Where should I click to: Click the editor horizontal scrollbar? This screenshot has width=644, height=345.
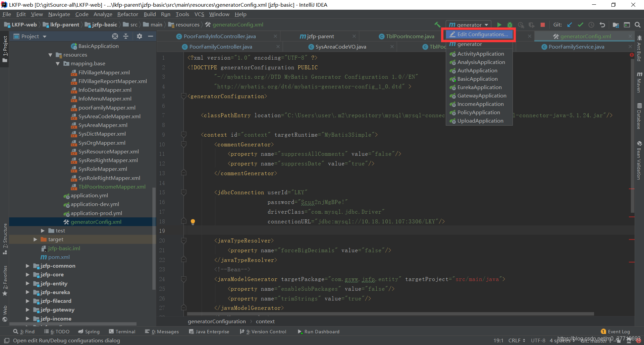[390, 314]
